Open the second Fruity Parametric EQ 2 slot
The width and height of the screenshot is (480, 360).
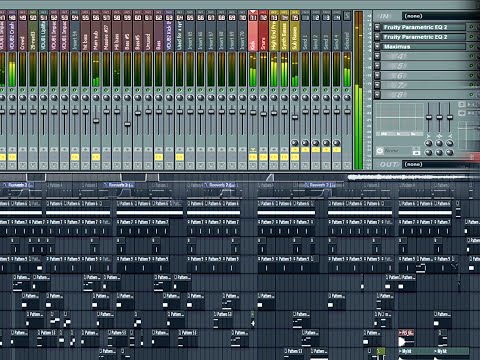[423, 37]
